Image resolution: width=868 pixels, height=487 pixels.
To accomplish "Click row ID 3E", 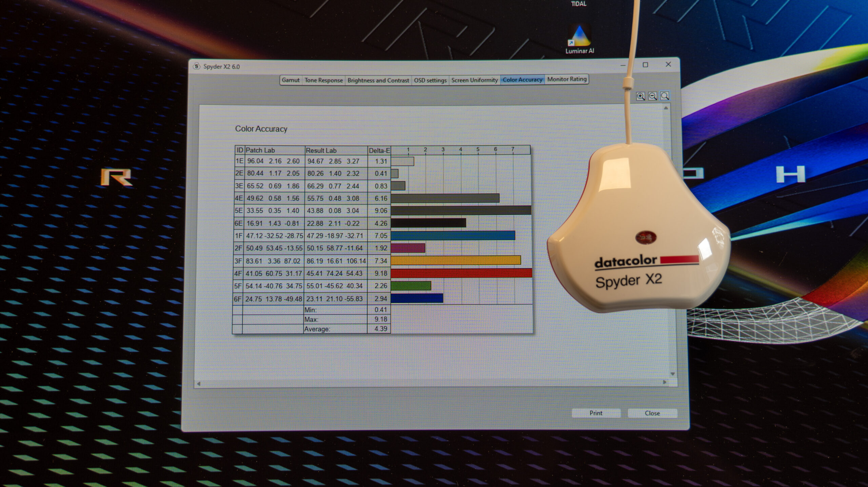I will click(x=239, y=186).
